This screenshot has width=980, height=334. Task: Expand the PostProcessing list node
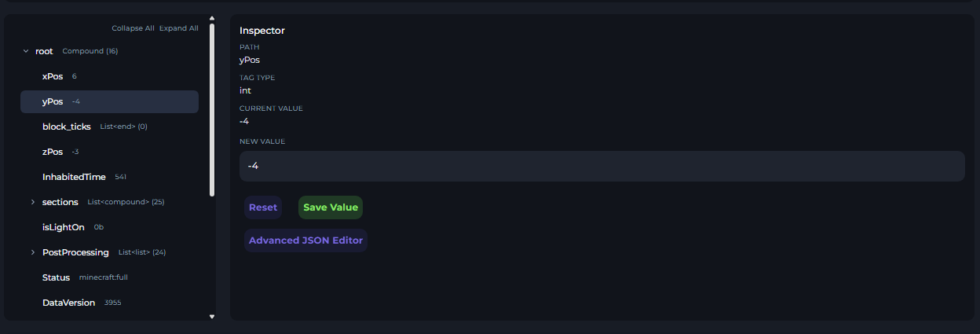pyautogui.click(x=33, y=252)
